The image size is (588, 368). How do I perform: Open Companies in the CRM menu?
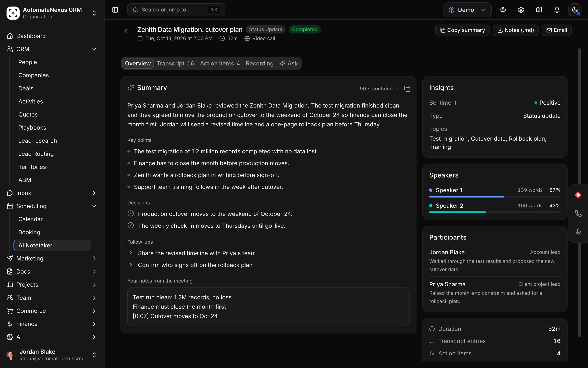point(34,75)
